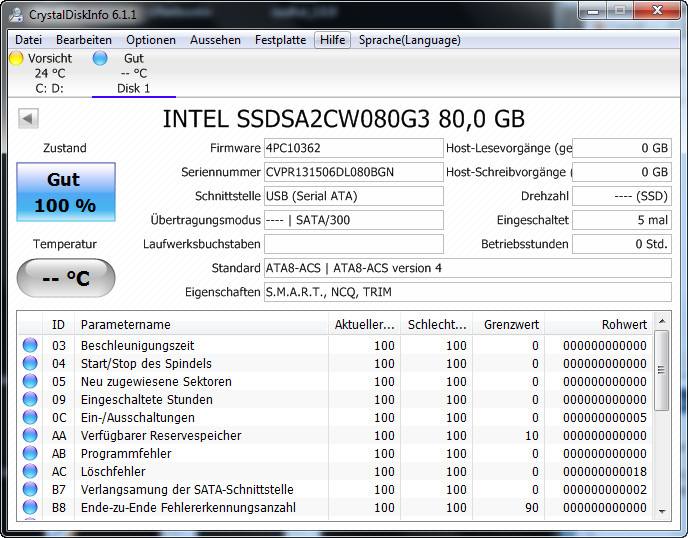
Task: Click status orb for Löschfehler row
Action: 30,471
